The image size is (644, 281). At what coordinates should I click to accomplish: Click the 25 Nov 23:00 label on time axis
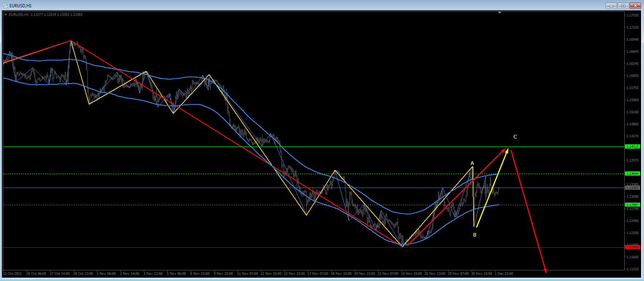(435, 274)
